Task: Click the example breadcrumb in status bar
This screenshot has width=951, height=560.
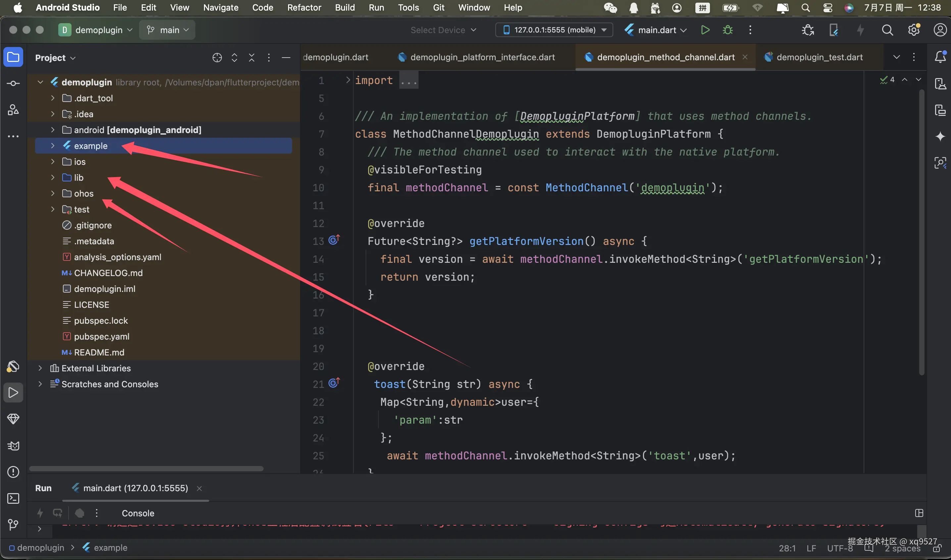Action: [x=110, y=547]
